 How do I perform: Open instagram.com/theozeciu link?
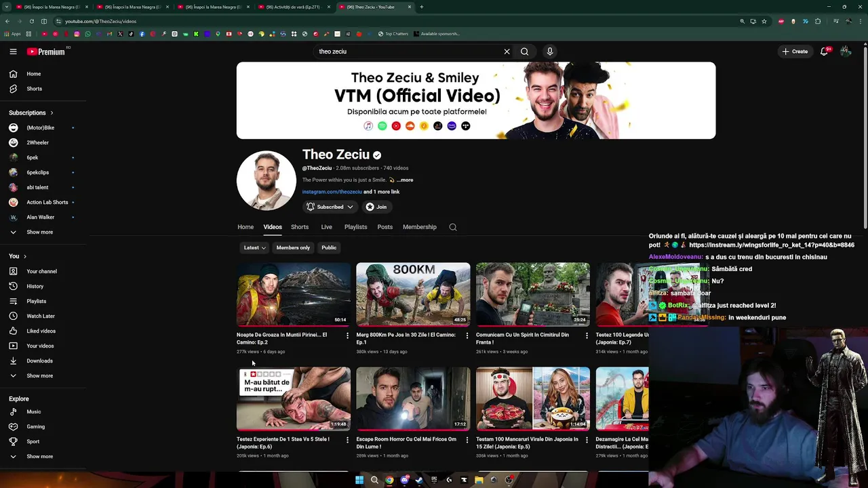(332, 192)
